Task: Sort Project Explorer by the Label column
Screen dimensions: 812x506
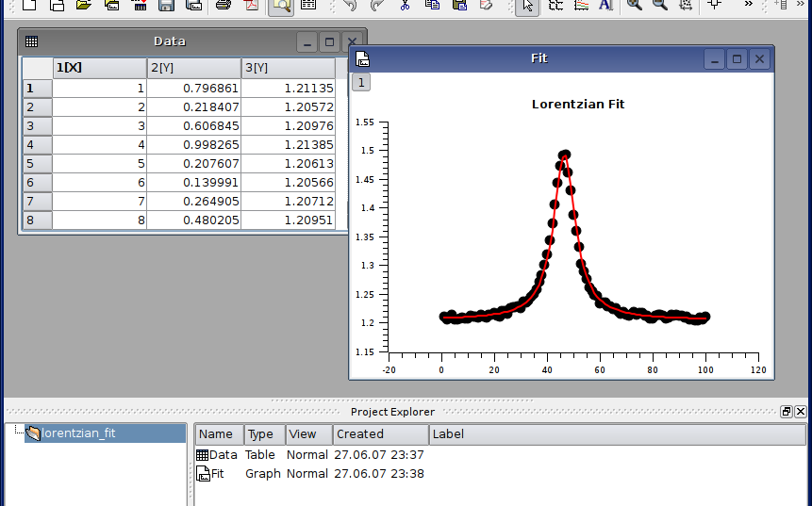Action: [x=618, y=434]
